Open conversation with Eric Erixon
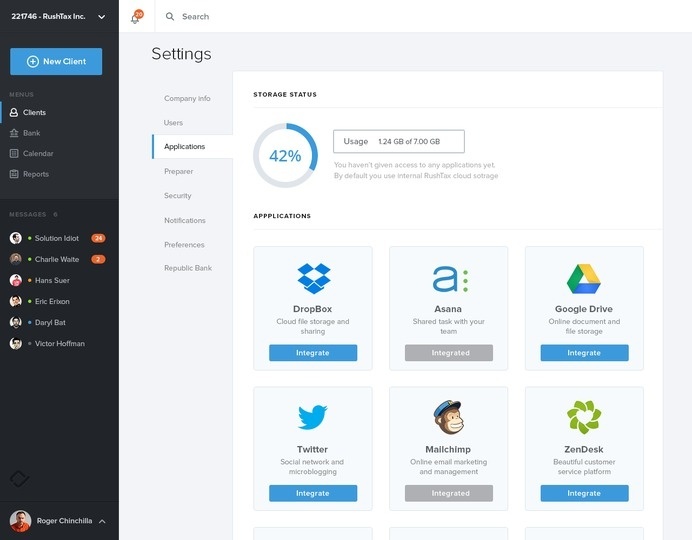 point(52,301)
